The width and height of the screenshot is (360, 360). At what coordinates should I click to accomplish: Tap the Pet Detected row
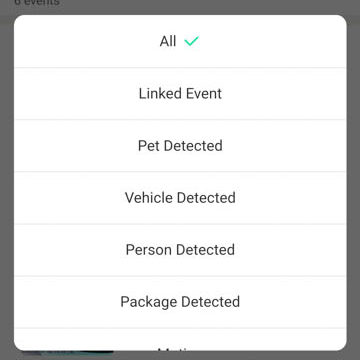pos(180,146)
